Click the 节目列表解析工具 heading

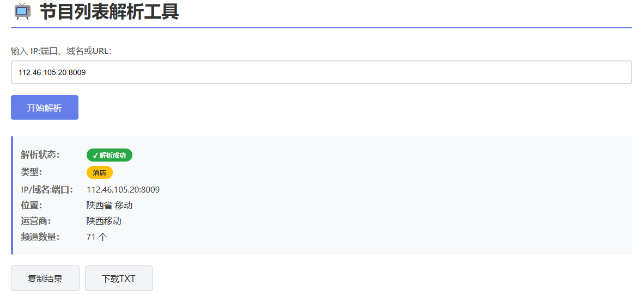point(109,11)
